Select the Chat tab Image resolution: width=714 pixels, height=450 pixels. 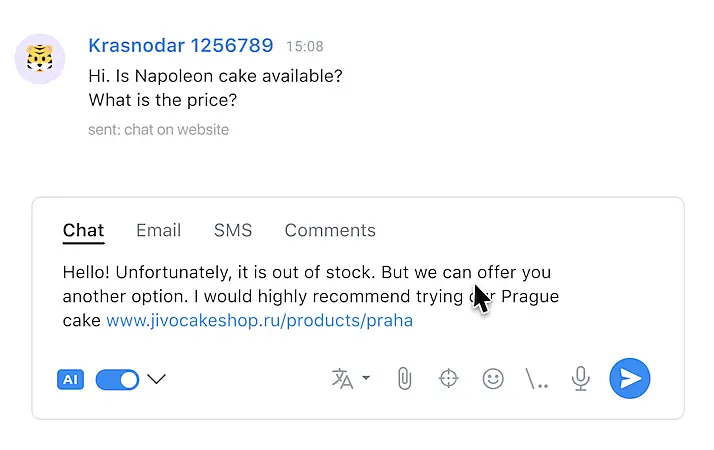tap(83, 230)
